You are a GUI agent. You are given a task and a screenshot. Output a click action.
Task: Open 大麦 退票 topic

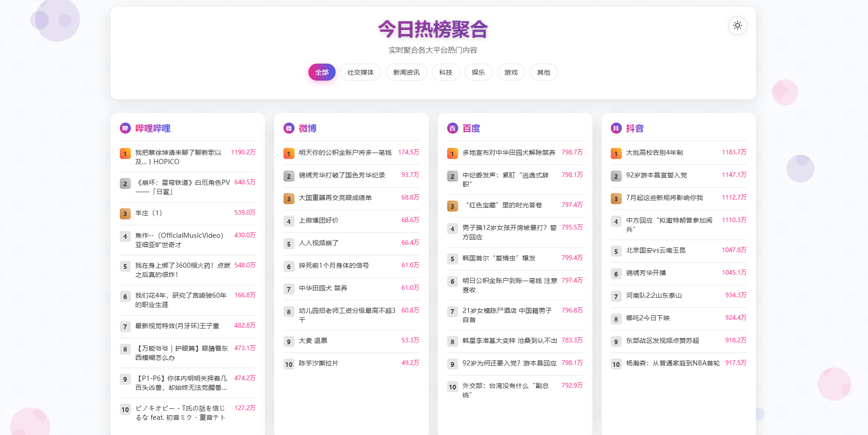pos(313,341)
